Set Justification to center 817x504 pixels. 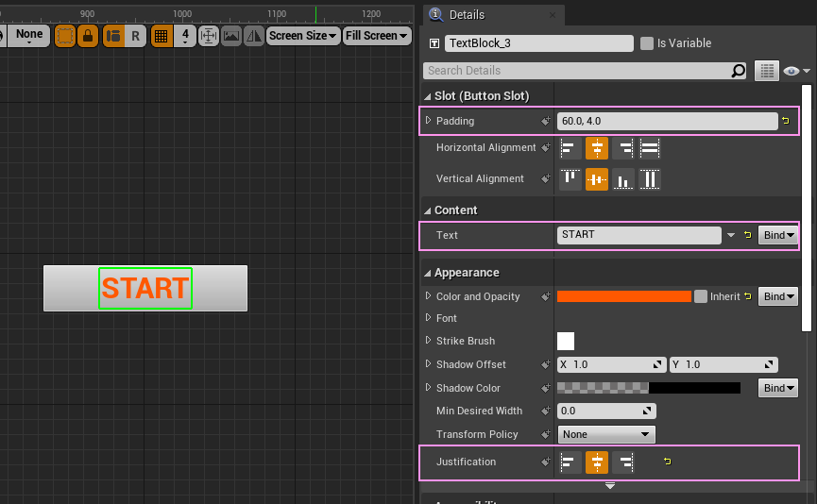point(597,462)
